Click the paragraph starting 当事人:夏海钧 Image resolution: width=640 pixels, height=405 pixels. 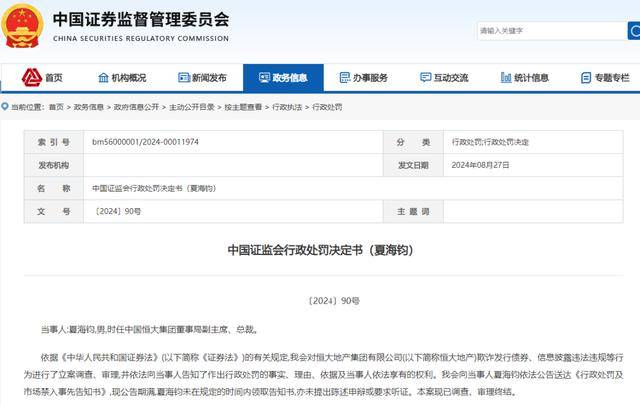(150, 329)
